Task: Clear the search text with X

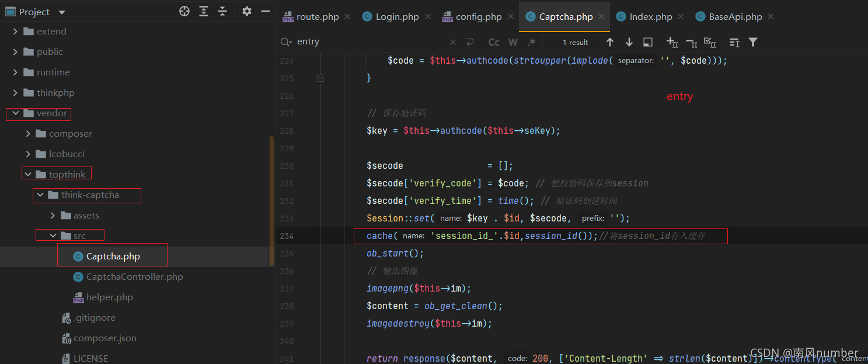Action: (x=453, y=42)
